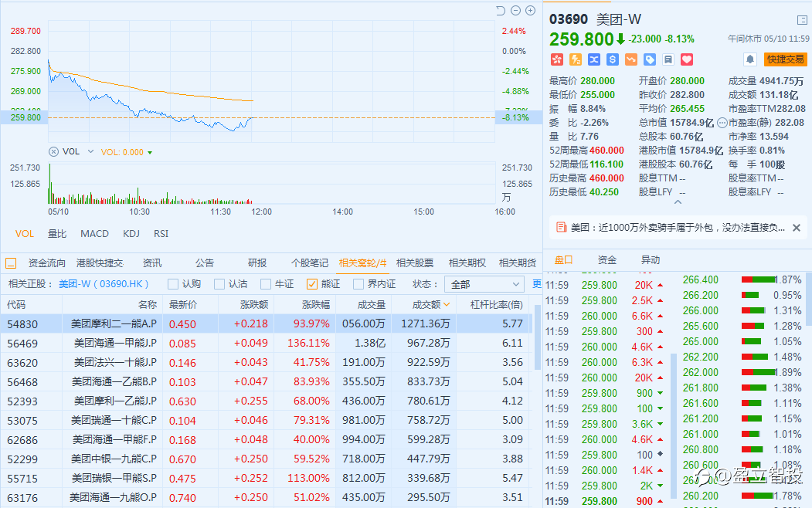Select the MACD indicator tab
Viewport: 812px width, 508px height.
point(95,233)
